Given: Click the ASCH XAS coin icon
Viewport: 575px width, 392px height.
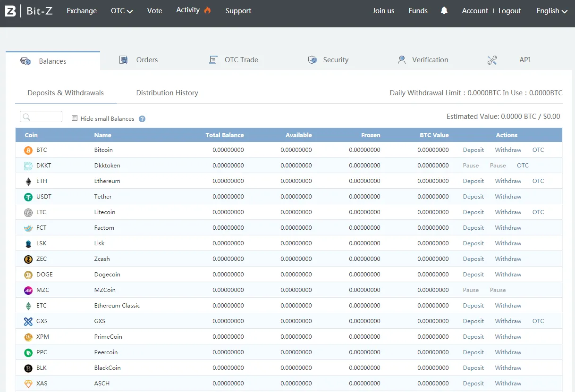Looking at the screenshot, I should [28, 384].
